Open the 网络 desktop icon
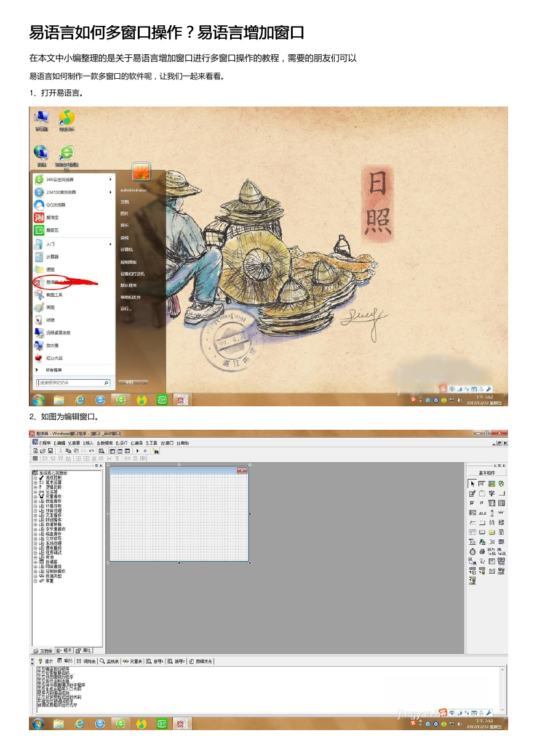 click(42, 156)
